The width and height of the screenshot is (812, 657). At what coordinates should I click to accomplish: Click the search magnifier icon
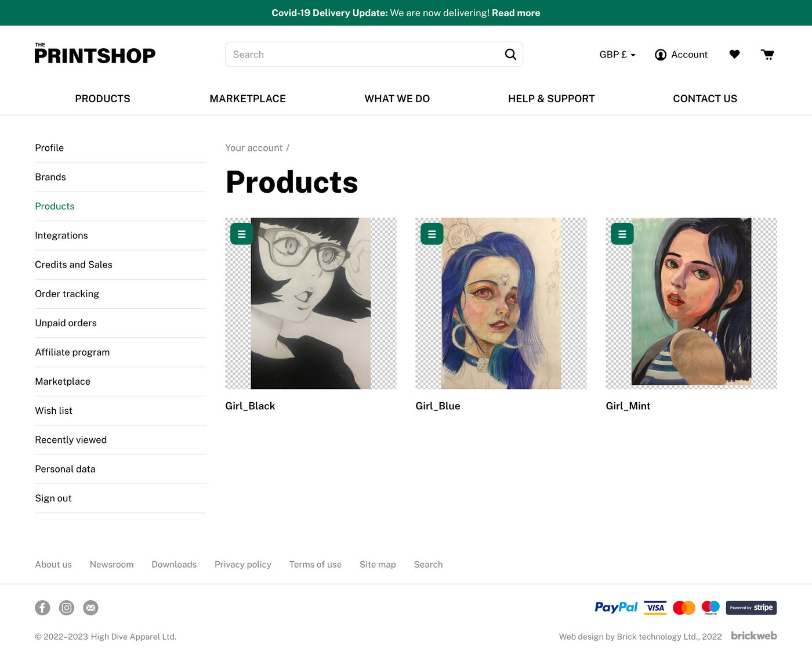(510, 54)
